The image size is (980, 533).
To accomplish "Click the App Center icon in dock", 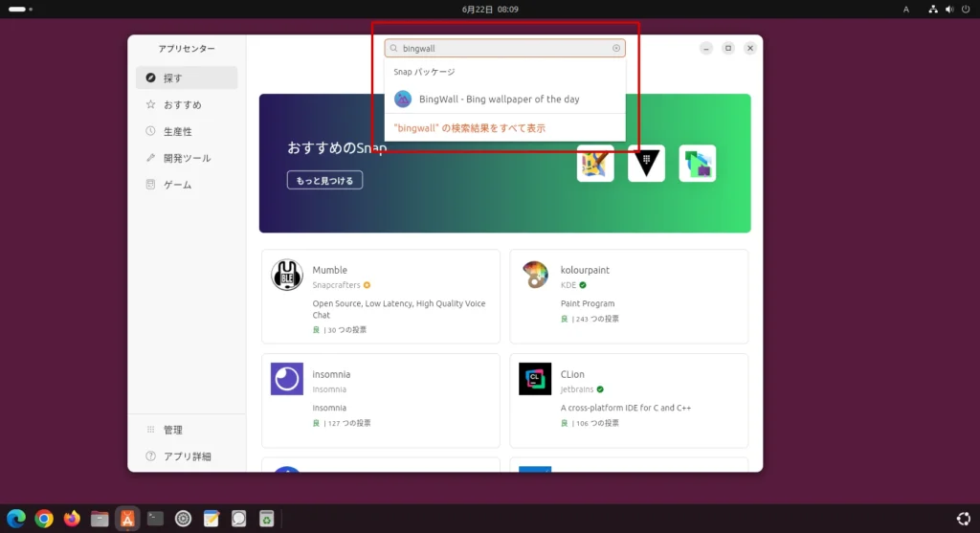I will click(127, 519).
